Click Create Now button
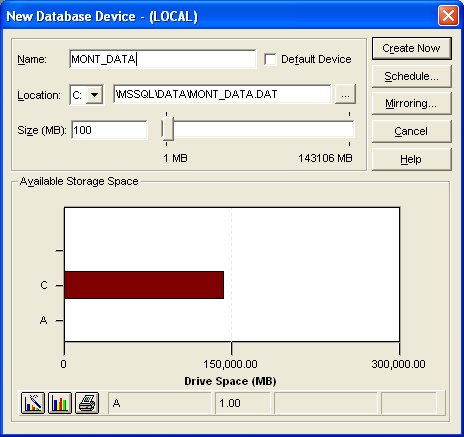 pyautogui.click(x=412, y=48)
